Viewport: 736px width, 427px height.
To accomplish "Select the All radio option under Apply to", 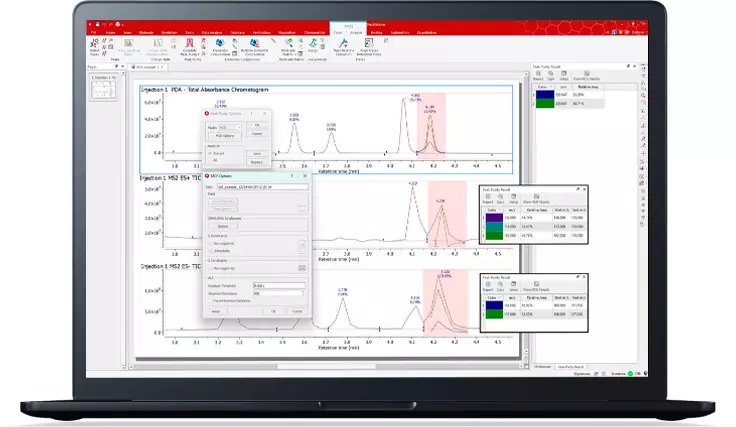I will (x=210, y=160).
